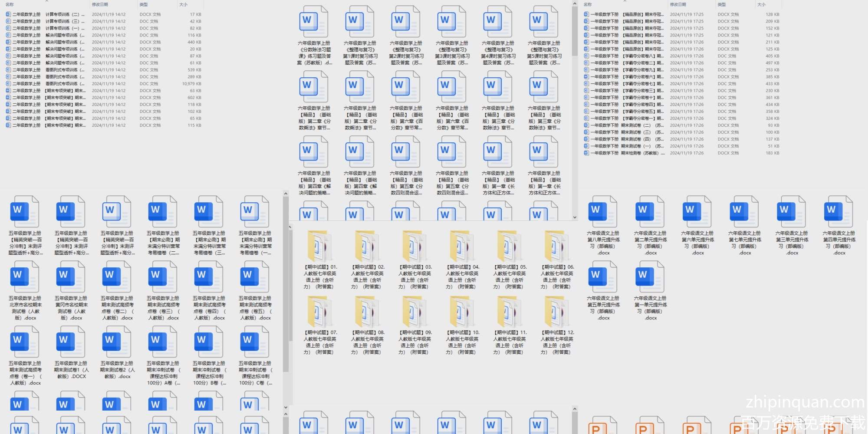Open the 【期中试题】02 folder icon
This screenshot has width=868, height=434.
point(368,246)
